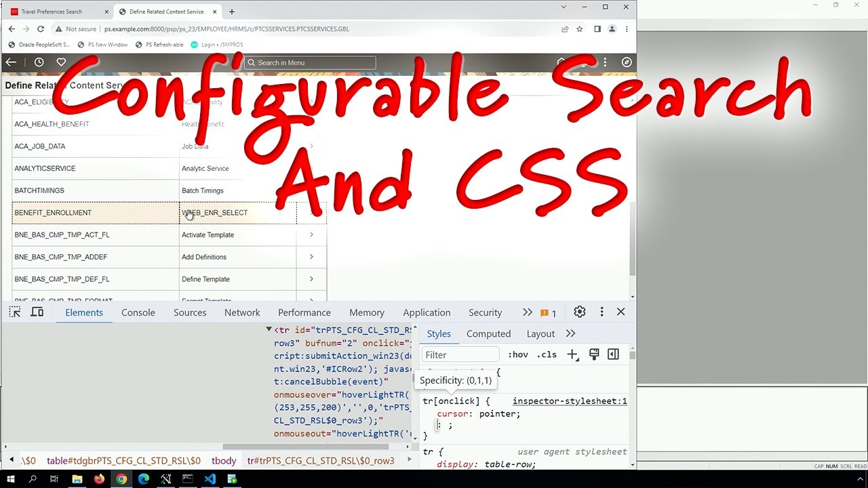The image size is (868, 488).
Task: Open PeopleSoft Favorites heart icon
Action: click(61, 62)
